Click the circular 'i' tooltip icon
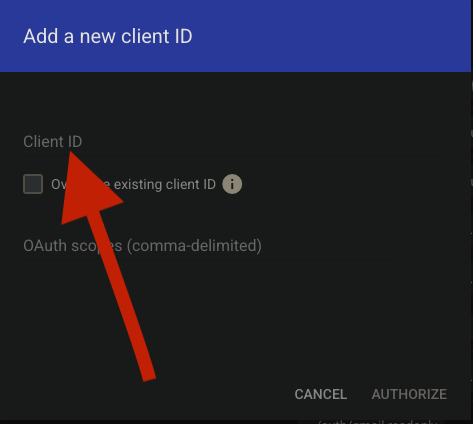 click(x=232, y=184)
